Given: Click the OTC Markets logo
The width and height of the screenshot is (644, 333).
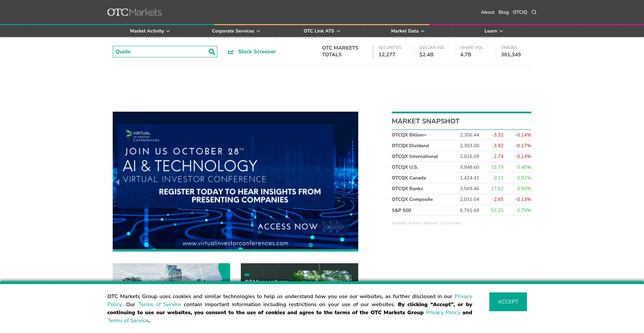Looking at the screenshot, I should click(134, 12).
